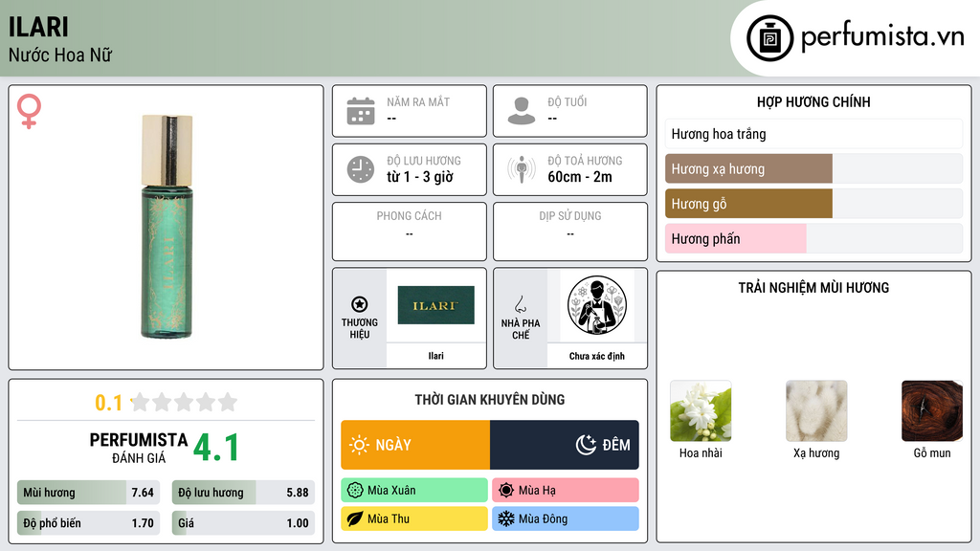
Task: Open the Ilari perfume bottle image
Action: click(x=167, y=227)
